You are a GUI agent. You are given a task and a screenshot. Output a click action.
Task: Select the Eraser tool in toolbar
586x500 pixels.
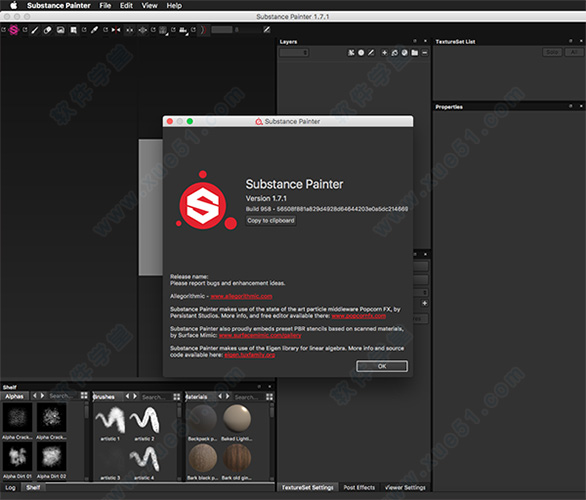47,30
